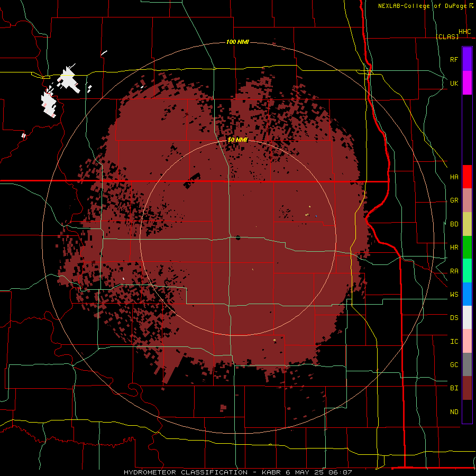Image resolution: width=476 pixels, height=476 pixels.
Task: Click the ND legend label
Action: [454, 412]
